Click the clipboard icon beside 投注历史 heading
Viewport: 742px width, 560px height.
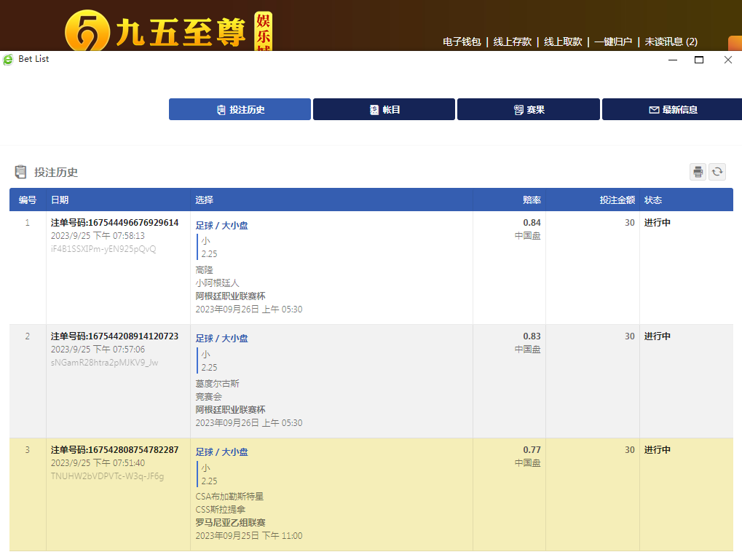click(20, 172)
